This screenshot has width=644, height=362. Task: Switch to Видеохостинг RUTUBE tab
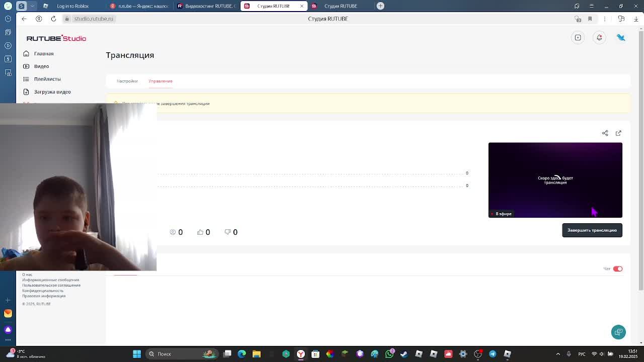coord(207,6)
